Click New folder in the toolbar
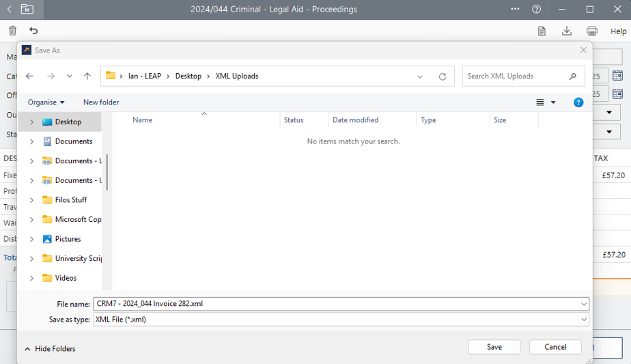631x364 pixels. coord(101,102)
